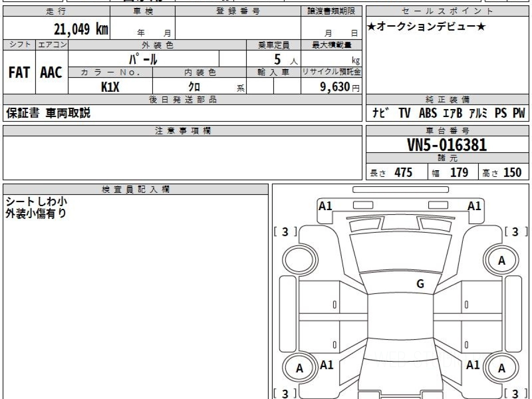Select the エアB airbag label
Viewport: 532px width, 399px height.
coord(452,113)
